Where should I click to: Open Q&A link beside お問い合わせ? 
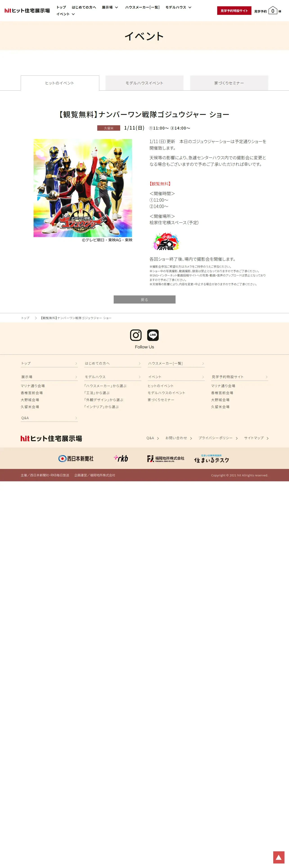click(152, 438)
